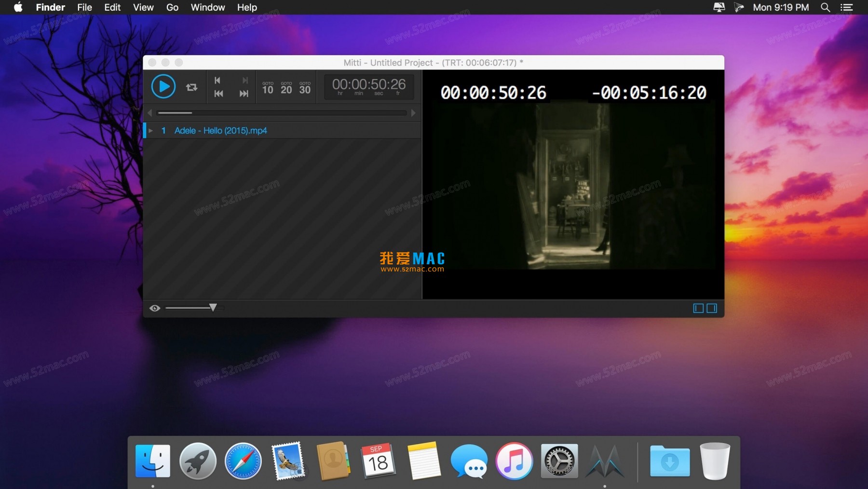This screenshot has width=868, height=489.
Task: Expand the Adele - Hello cue disclosure triangle
Action: (151, 131)
